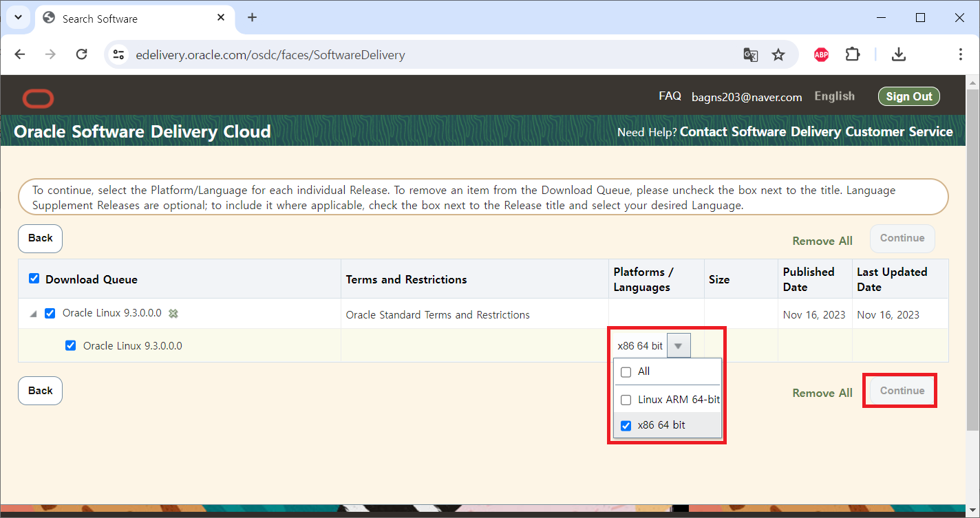Open the FAQ link
This screenshot has width=980, height=518.
click(670, 96)
